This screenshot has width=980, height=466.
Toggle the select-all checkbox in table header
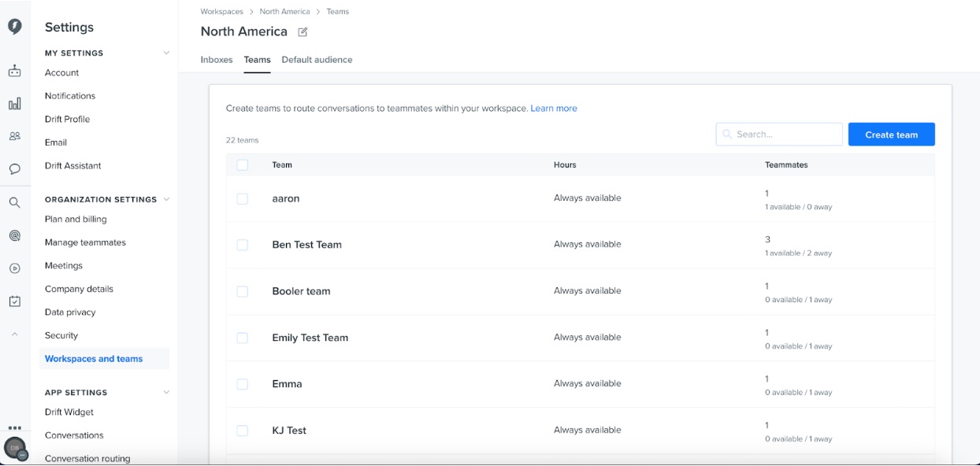243,165
